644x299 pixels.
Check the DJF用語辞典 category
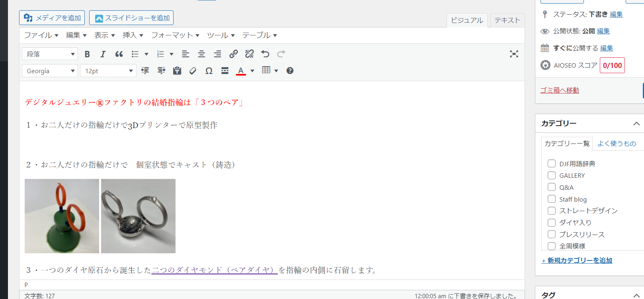(x=552, y=163)
